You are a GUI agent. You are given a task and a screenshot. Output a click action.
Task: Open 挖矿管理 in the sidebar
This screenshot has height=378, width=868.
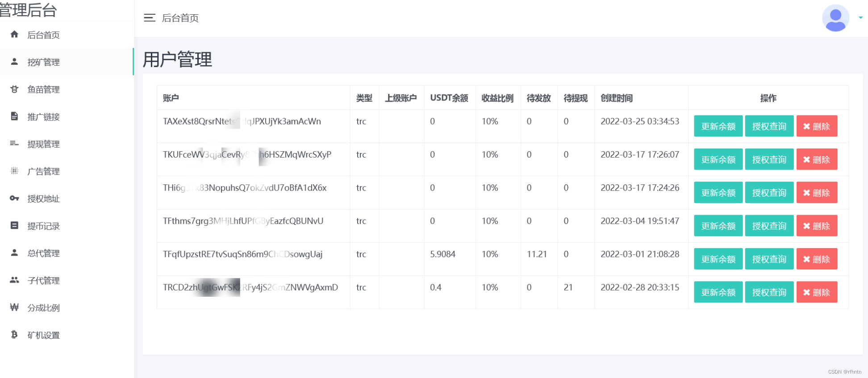click(67, 62)
